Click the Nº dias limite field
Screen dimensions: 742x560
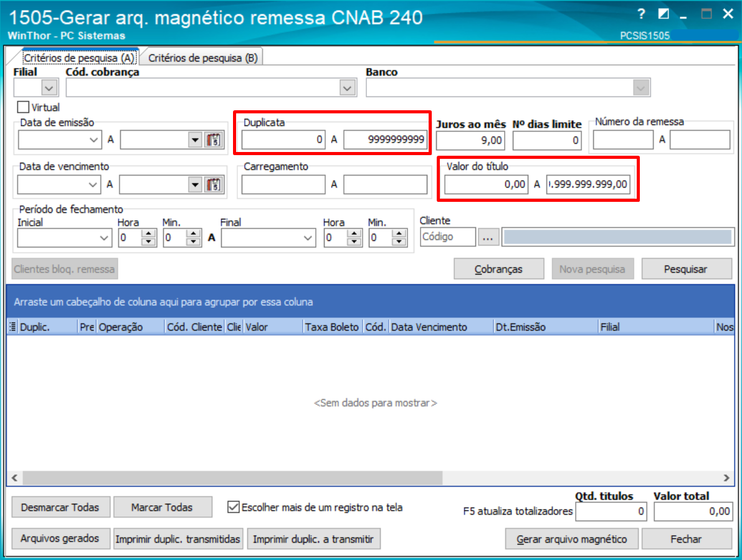click(x=547, y=141)
